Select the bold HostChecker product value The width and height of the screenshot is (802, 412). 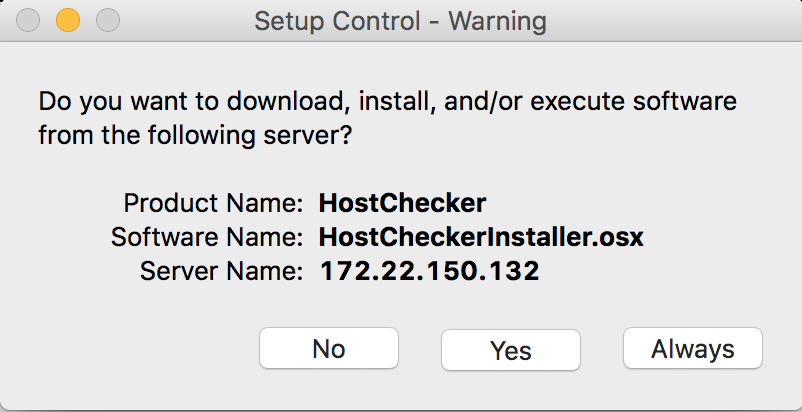[x=402, y=204]
